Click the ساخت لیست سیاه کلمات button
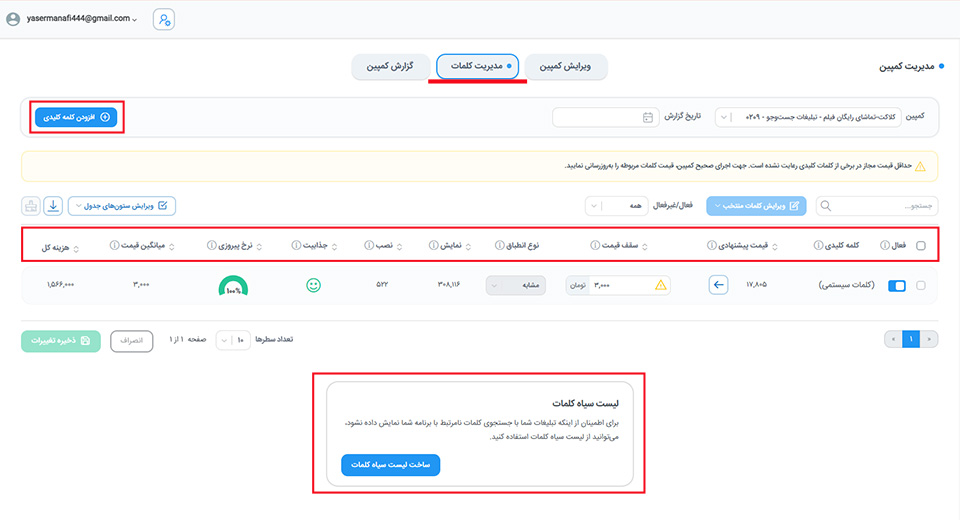 coord(390,465)
